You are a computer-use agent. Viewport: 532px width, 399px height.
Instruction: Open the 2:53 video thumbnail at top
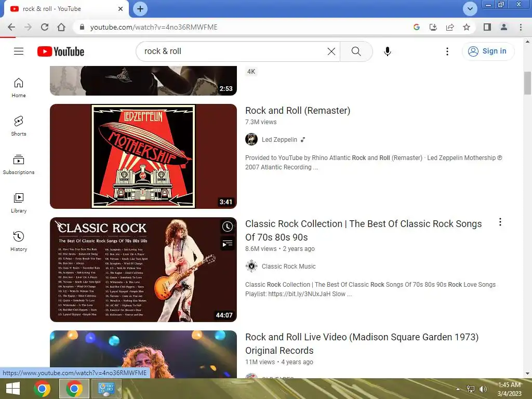pyautogui.click(x=143, y=81)
